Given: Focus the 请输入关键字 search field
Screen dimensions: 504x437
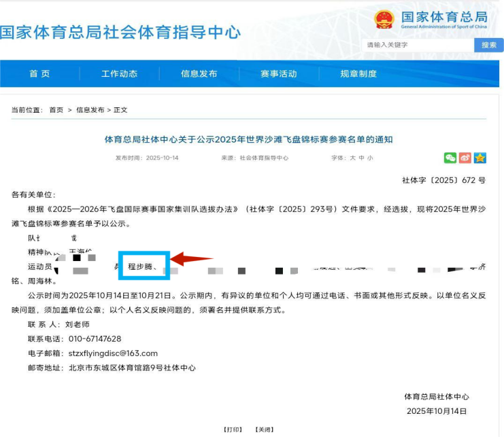Looking at the screenshot, I should [x=418, y=45].
